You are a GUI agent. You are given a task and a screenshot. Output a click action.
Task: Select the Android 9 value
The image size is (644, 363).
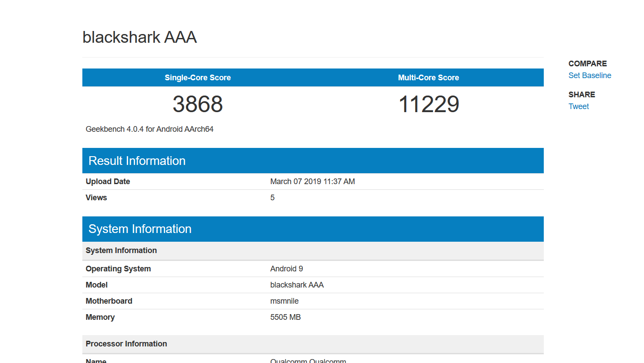[x=286, y=269]
